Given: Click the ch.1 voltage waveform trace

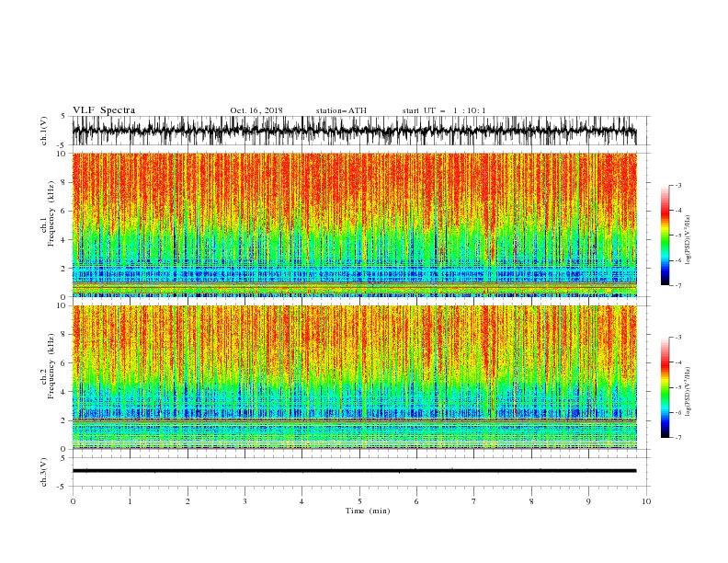Looking at the screenshot, I should point(354,131).
